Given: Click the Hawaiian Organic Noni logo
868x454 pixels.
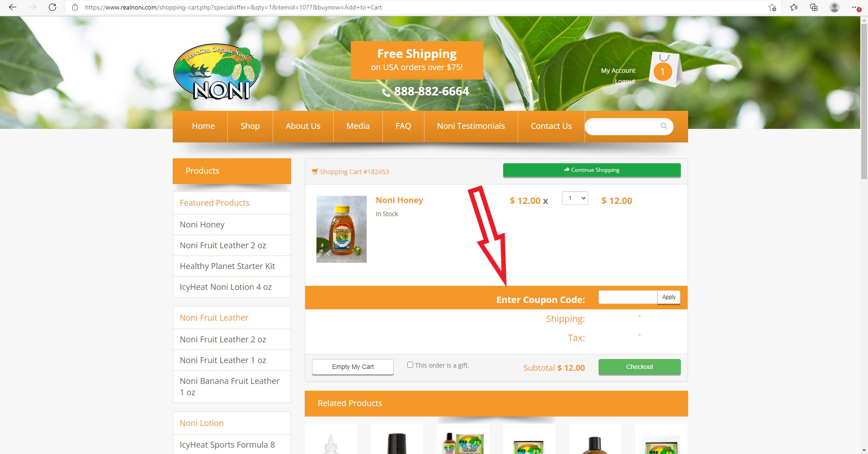Looking at the screenshot, I should 217,72.
